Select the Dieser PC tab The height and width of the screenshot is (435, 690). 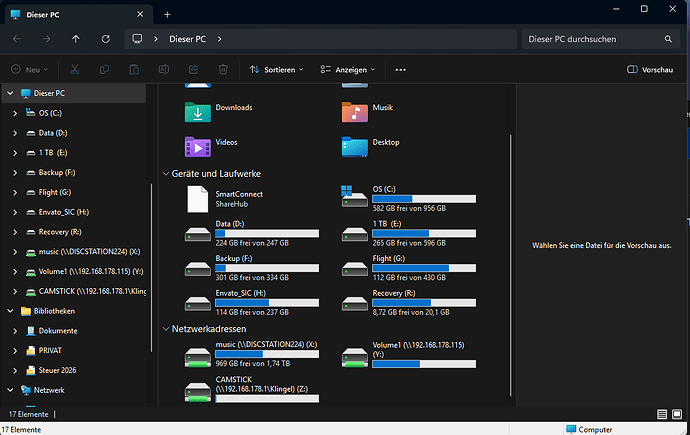[x=70, y=14]
